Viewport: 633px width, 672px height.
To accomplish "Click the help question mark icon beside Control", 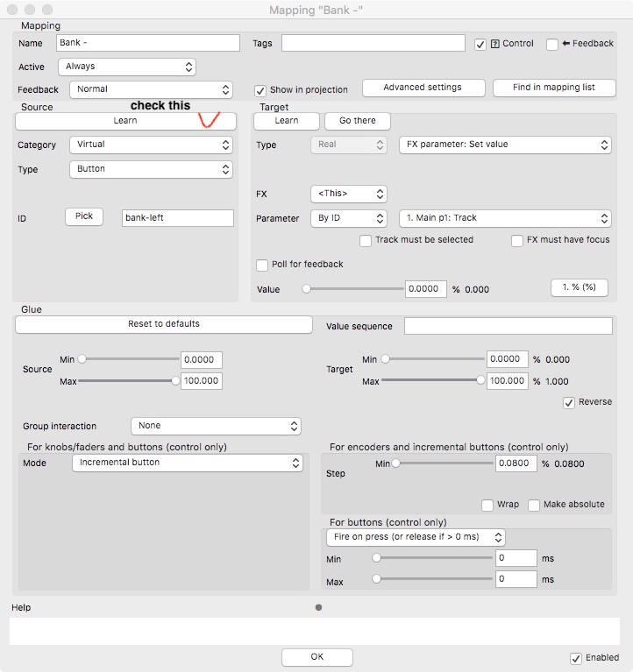I will coord(494,44).
